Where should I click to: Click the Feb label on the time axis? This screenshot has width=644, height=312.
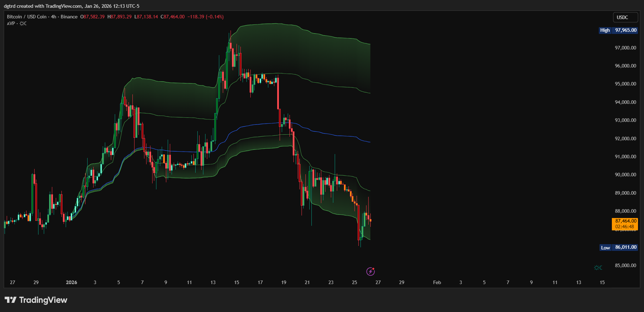(x=437, y=282)
